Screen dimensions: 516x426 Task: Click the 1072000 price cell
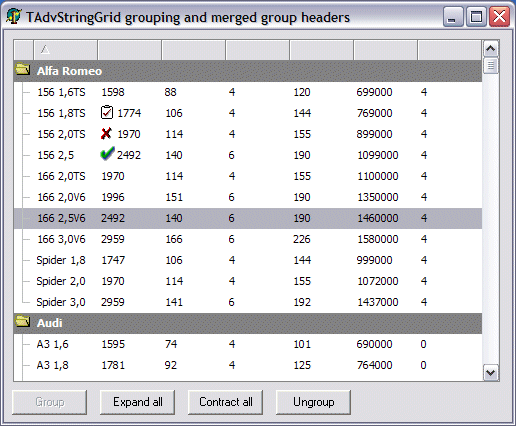(x=378, y=281)
